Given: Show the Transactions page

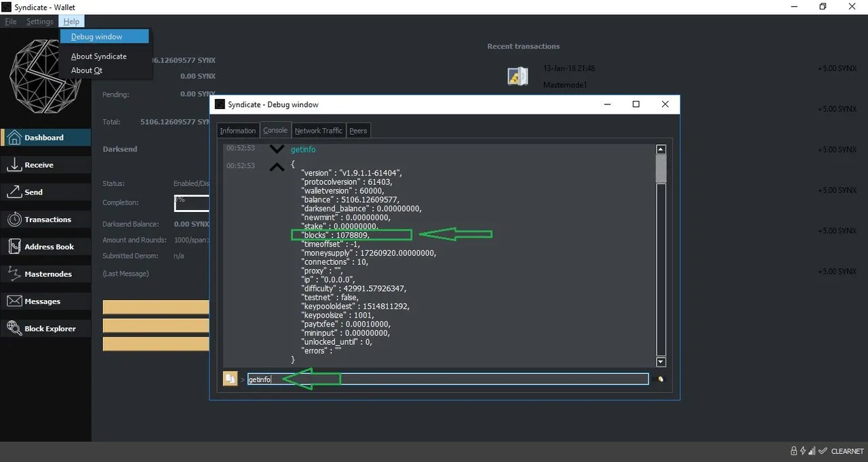Looking at the screenshot, I should [x=45, y=219].
